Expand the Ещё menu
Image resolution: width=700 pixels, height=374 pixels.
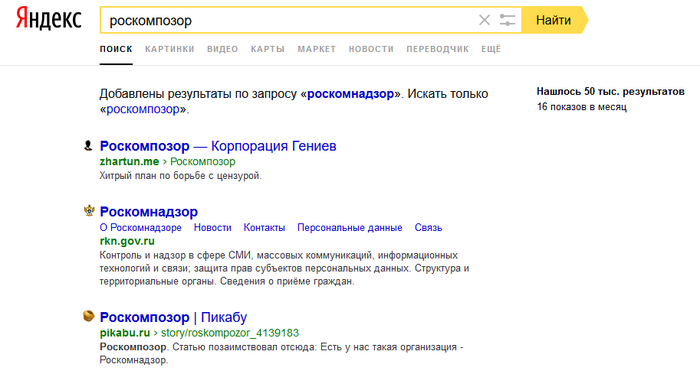coord(491,49)
